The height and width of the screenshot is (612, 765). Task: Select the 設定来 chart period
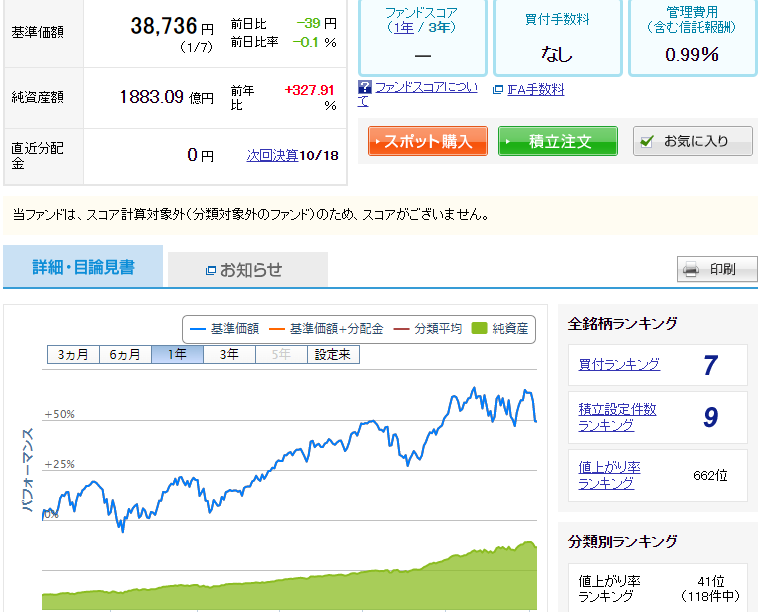tap(333, 354)
